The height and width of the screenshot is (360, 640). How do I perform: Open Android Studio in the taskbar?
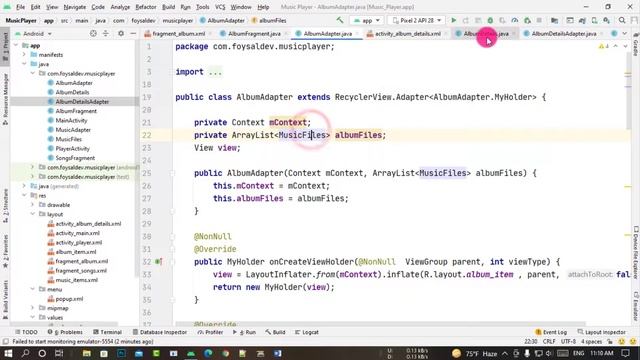[191, 353]
